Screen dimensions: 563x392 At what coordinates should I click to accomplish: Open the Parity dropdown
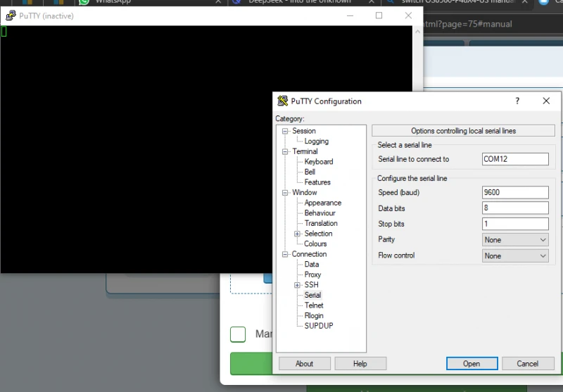pos(515,240)
